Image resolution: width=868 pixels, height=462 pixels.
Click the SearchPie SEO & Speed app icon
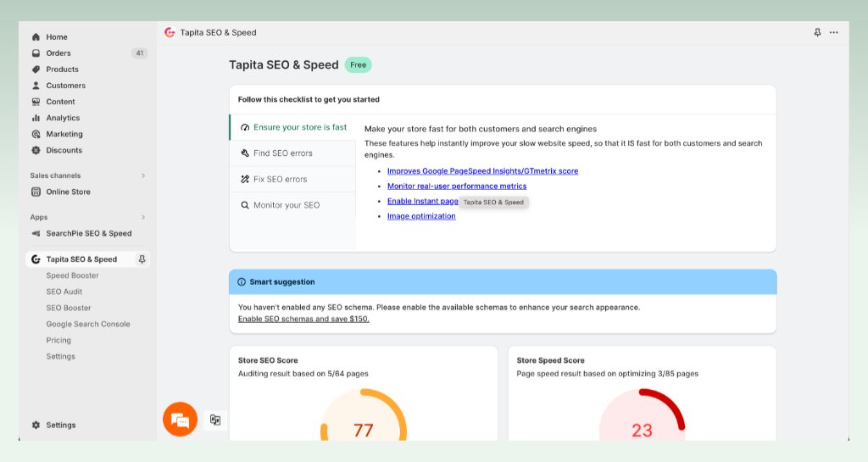36,233
